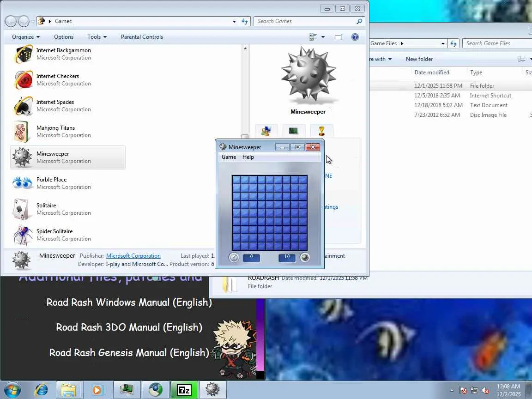532x399 pixels.
Task: Click the Search Game Files input field
Action: tap(497, 43)
